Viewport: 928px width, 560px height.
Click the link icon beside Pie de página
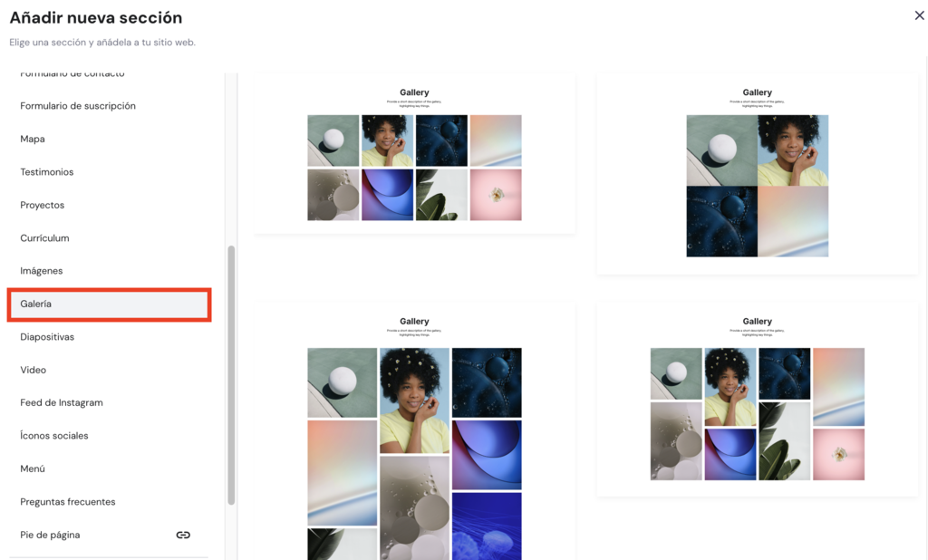183,535
